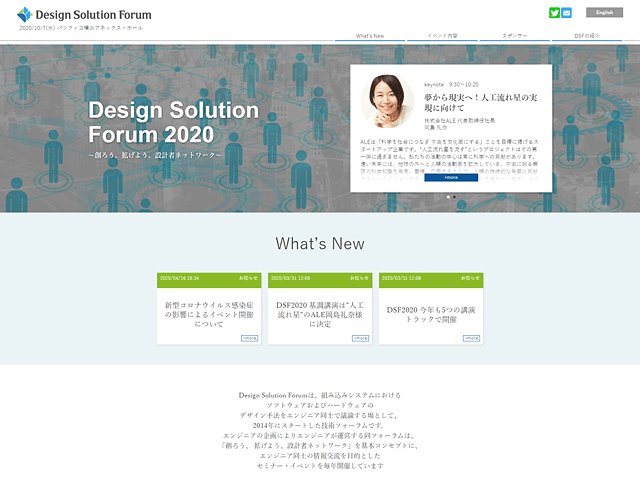The image size is (640, 480).
Task: Click the blue +more button in keynote card
Action: point(451,178)
